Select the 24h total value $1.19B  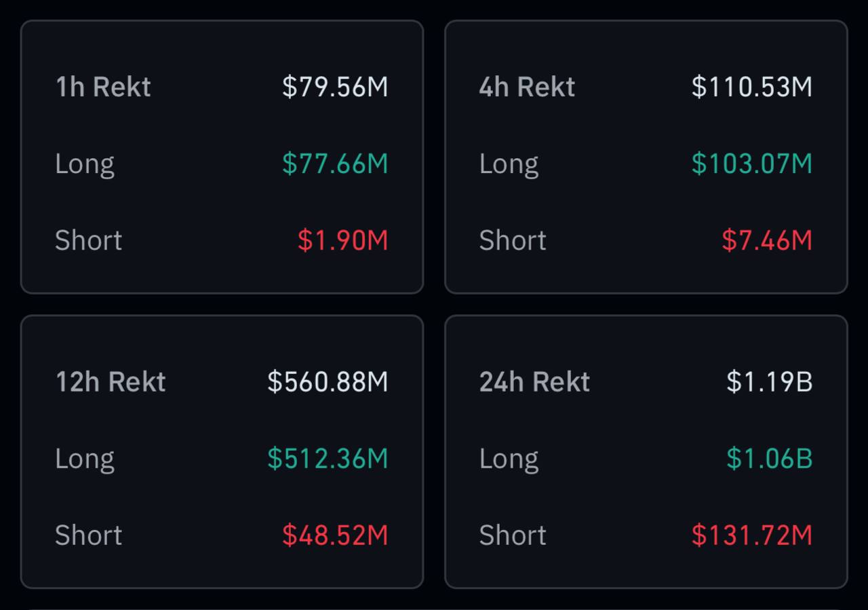[769, 382]
